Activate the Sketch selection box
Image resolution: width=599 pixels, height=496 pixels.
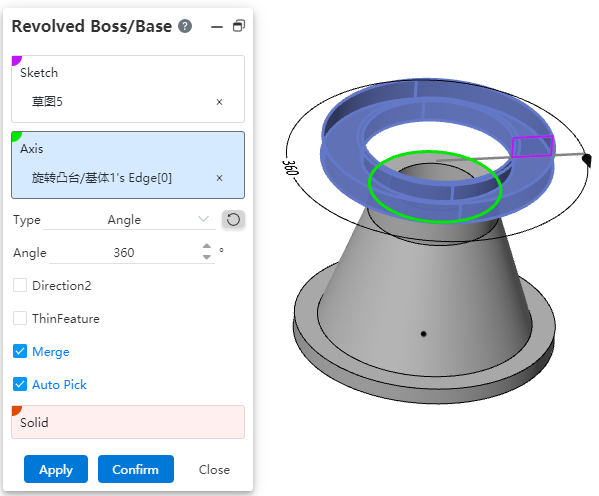point(128,89)
